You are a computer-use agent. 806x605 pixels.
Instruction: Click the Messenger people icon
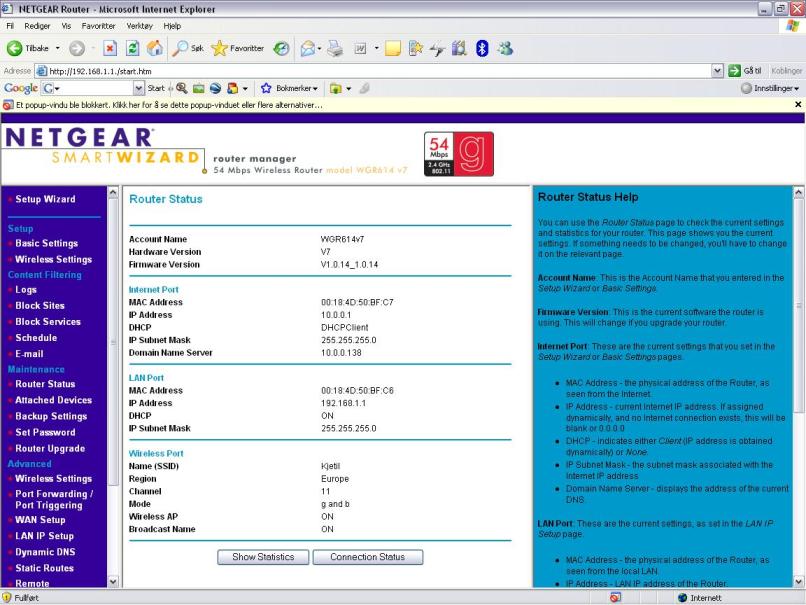(505, 48)
